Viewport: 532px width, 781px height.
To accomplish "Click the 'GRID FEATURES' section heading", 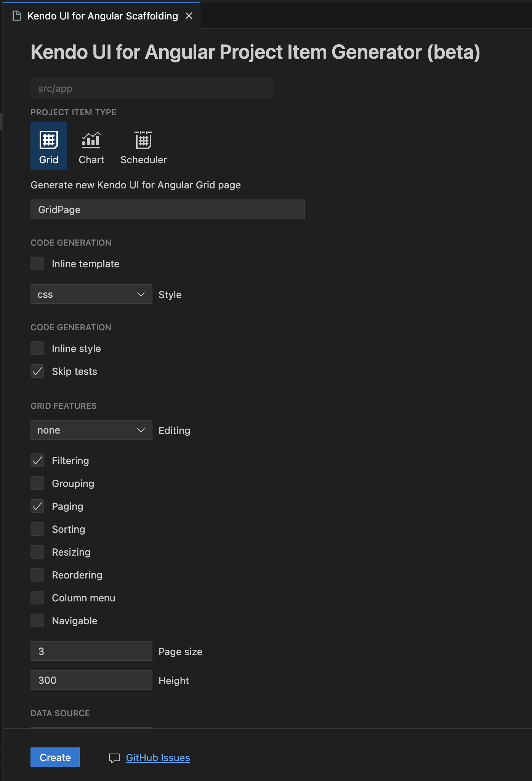I will (x=64, y=406).
